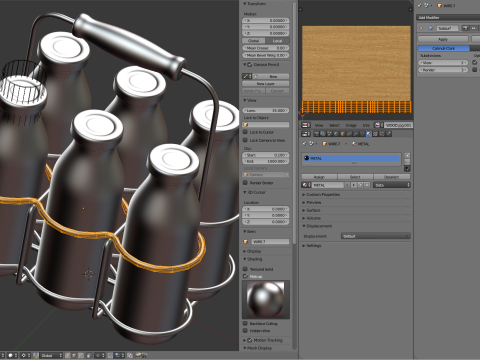Enable Textured Solid checkbox
Image resolution: width=480 pixels, height=360 pixels.
pyautogui.click(x=246, y=269)
